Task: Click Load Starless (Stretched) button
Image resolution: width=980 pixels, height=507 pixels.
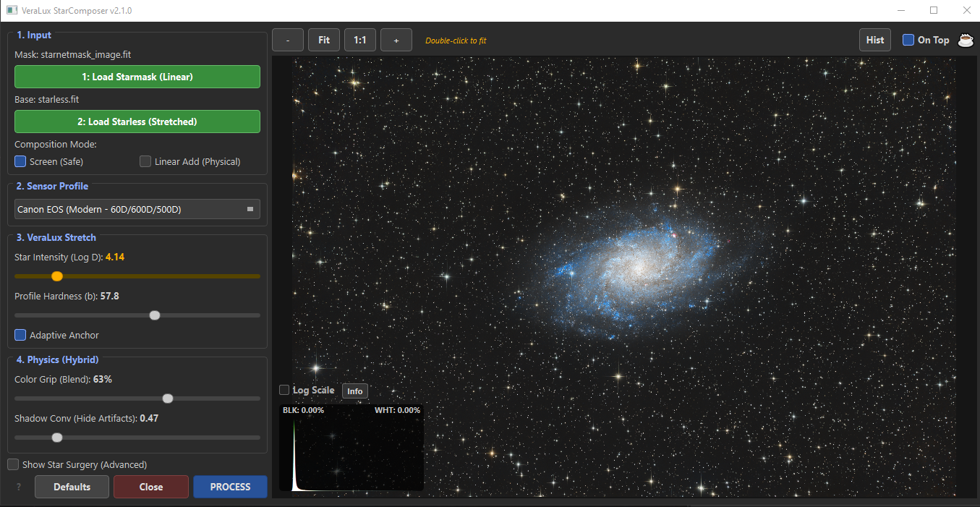Action: click(137, 122)
